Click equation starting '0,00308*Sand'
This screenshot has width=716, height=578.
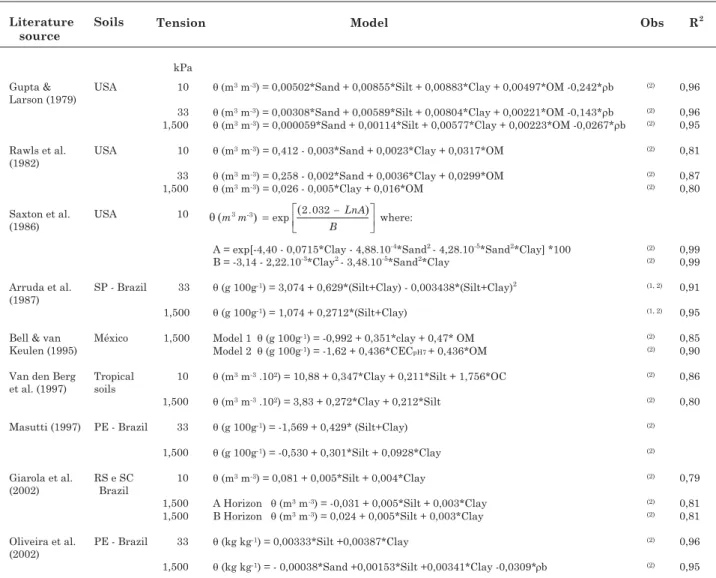coord(413,112)
